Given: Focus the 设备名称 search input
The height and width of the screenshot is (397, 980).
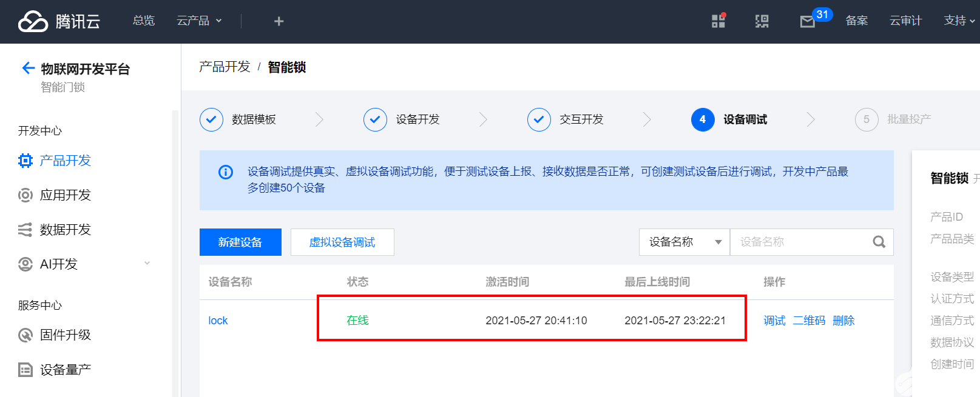Looking at the screenshot, I should tap(801, 242).
